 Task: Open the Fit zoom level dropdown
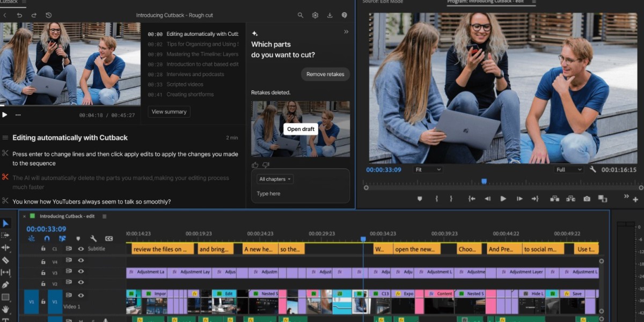[428, 170]
